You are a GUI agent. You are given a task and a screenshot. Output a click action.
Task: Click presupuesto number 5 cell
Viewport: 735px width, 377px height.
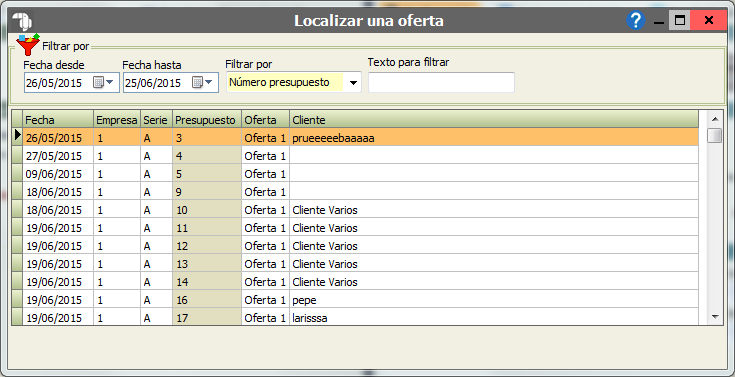pyautogui.click(x=207, y=174)
